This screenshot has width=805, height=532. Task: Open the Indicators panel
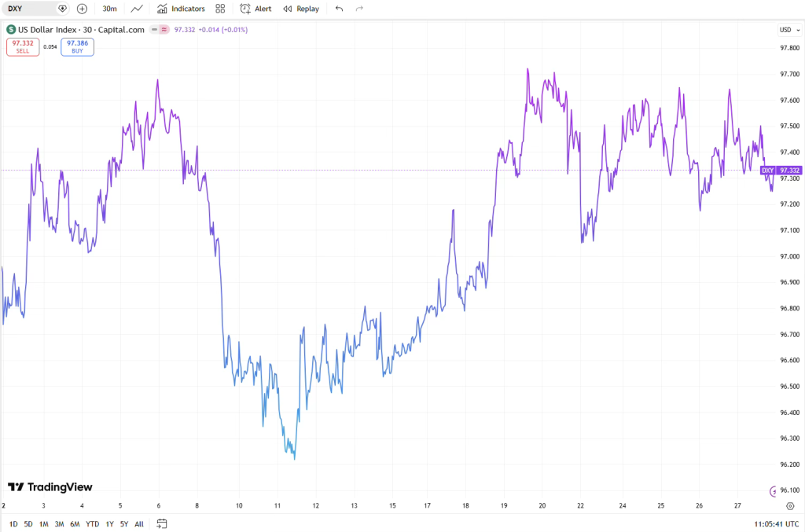pos(181,9)
